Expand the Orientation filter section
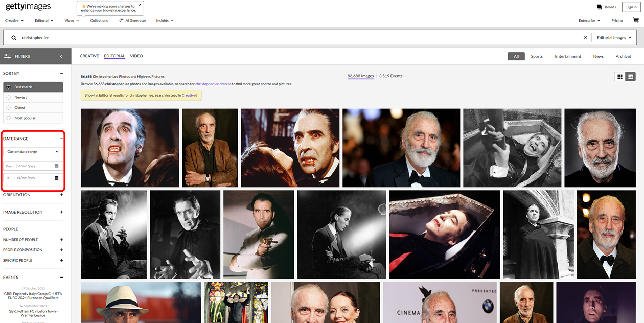The width and height of the screenshot is (644, 323). pos(61,195)
